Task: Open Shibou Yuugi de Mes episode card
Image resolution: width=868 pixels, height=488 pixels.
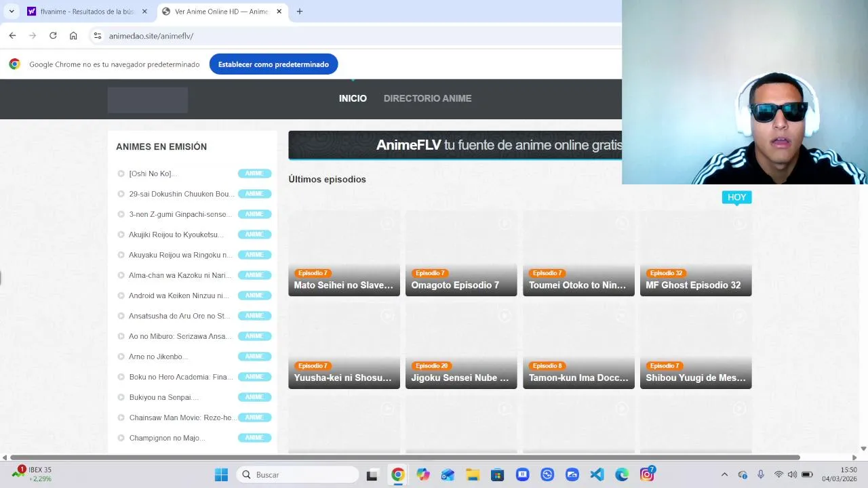Action: (696, 346)
